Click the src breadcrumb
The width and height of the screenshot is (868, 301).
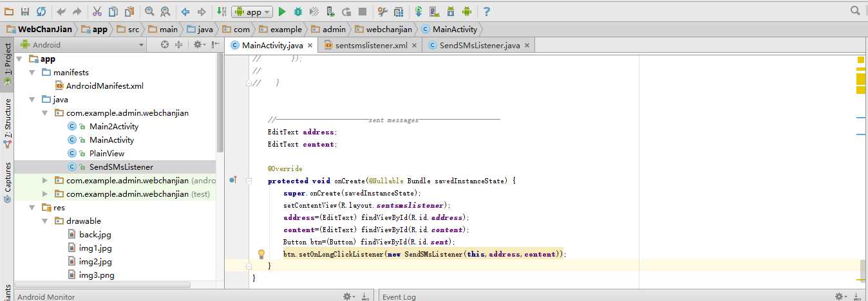[x=127, y=29]
